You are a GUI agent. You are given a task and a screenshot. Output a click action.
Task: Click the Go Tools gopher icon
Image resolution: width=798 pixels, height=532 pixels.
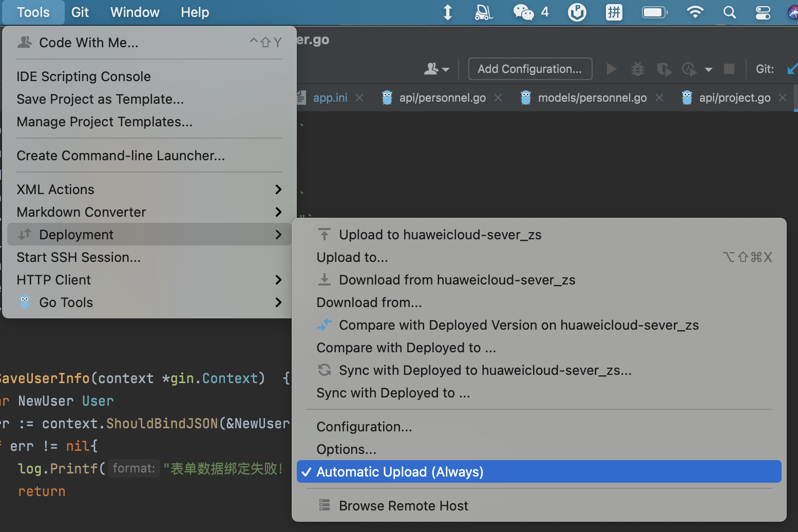(25, 302)
